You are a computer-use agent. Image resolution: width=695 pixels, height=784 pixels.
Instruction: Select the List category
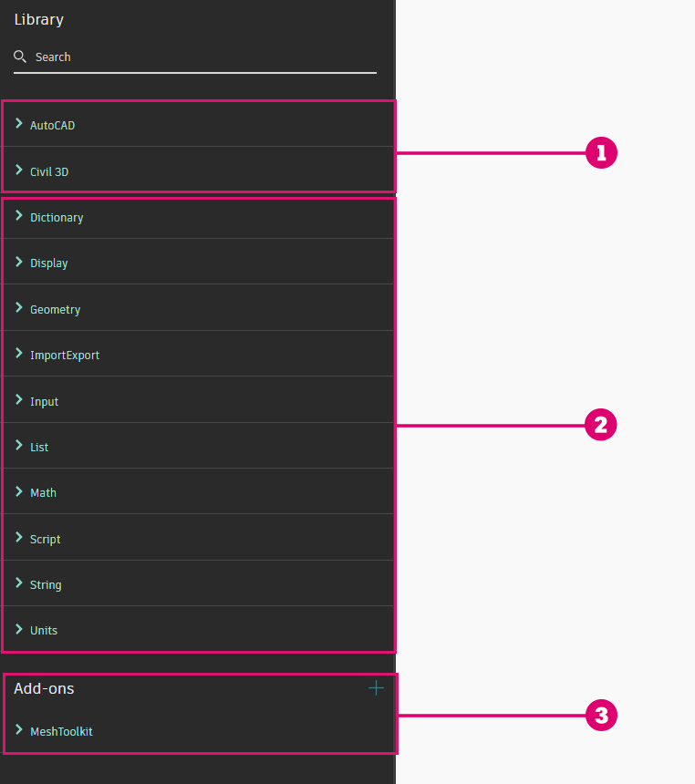tap(39, 448)
